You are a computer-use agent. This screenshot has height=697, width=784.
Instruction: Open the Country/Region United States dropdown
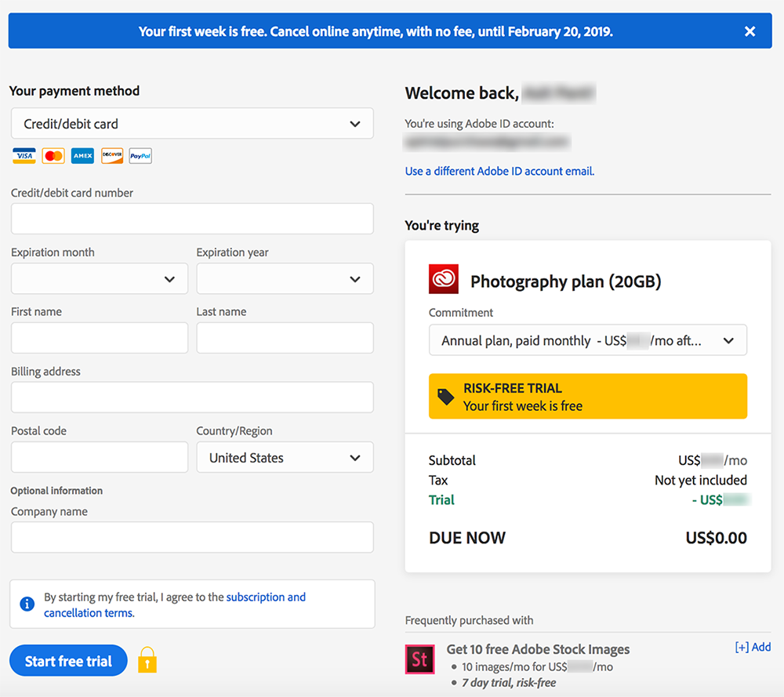285,457
